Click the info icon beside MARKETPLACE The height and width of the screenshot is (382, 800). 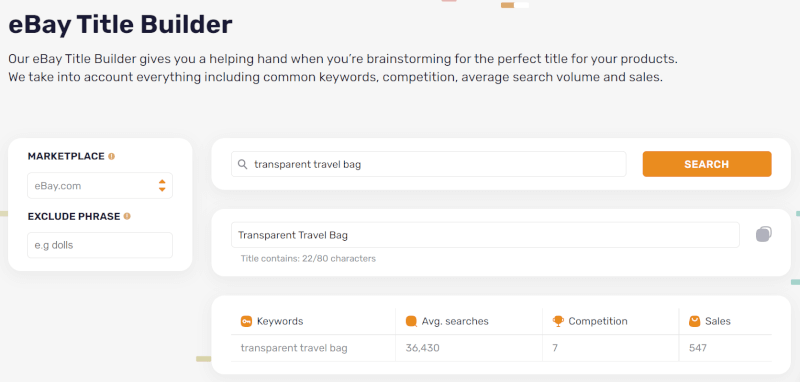point(111,157)
